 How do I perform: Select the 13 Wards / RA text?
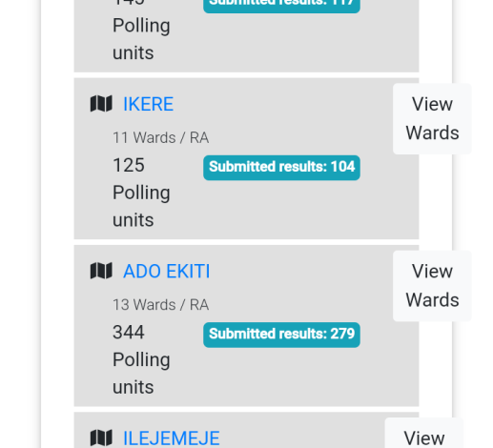point(161,305)
